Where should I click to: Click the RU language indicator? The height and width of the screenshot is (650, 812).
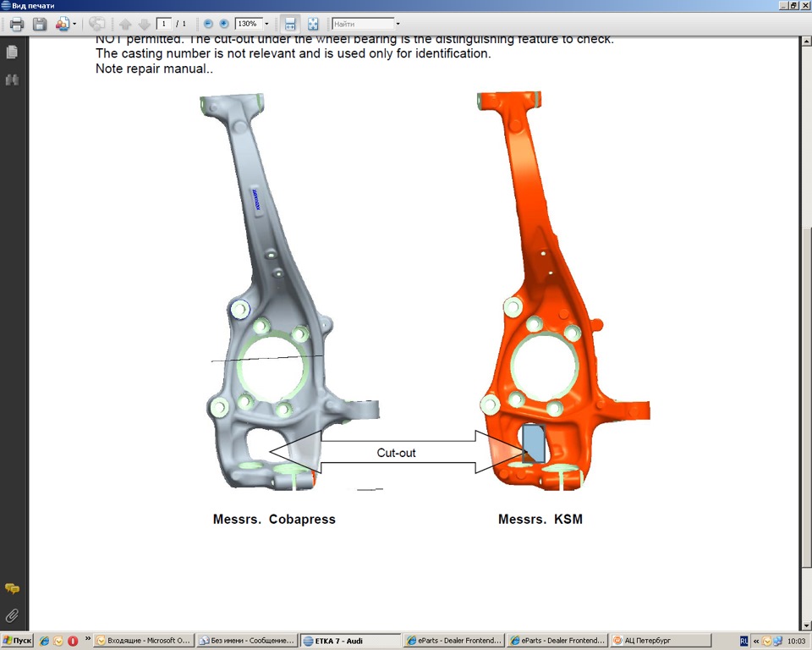[x=743, y=642]
